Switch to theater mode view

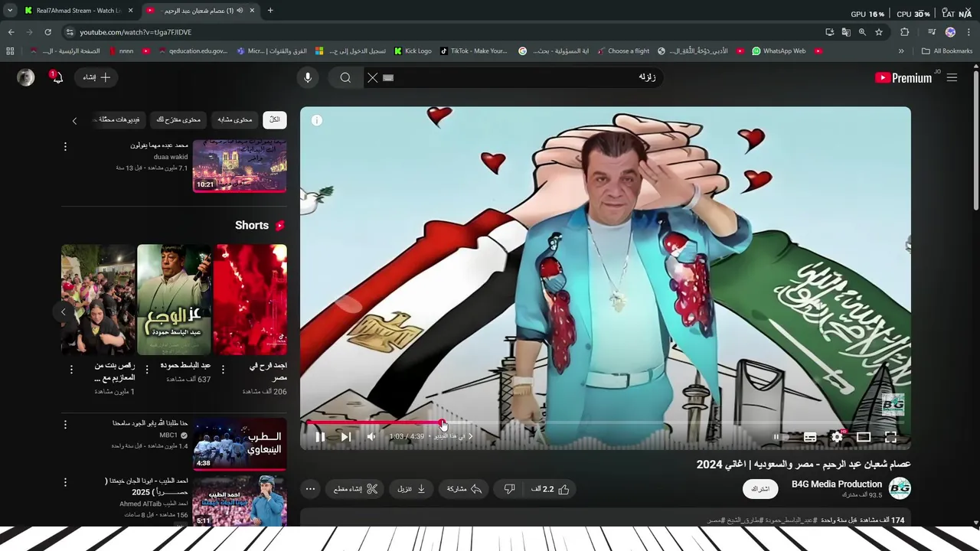pyautogui.click(x=864, y=437)
